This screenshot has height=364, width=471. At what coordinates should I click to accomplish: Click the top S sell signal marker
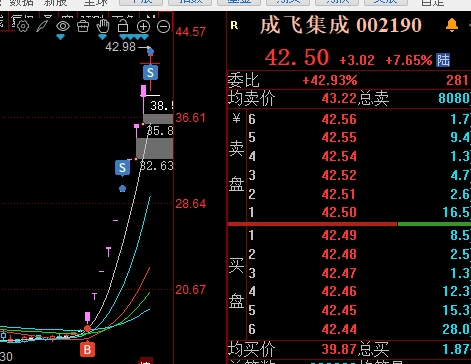[150, 72]
